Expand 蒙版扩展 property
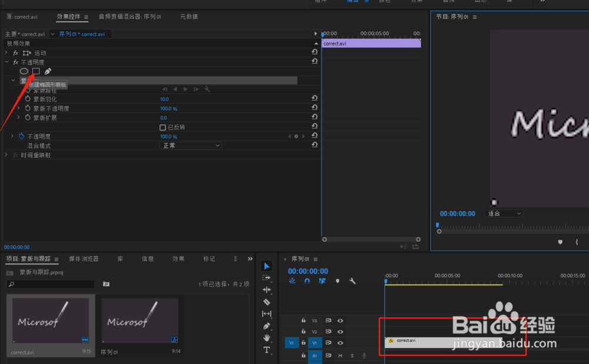 pyautogui.click(x=18, y=118)
